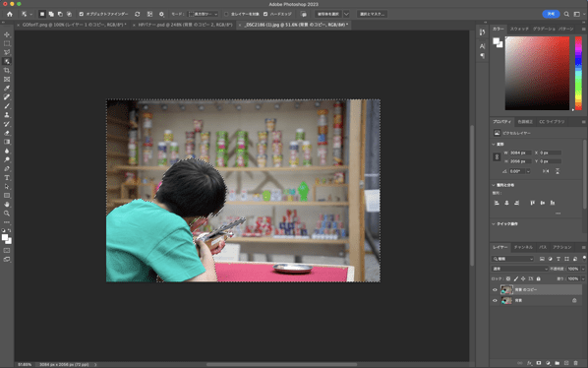Add a layer mask via bottom icon
Screen dimensions: 588x368
[x=539, y=363]
